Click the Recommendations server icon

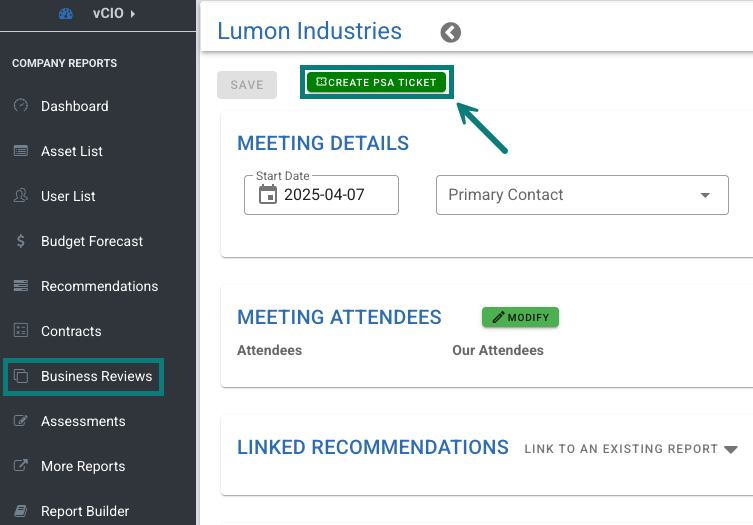coord(21,285)
